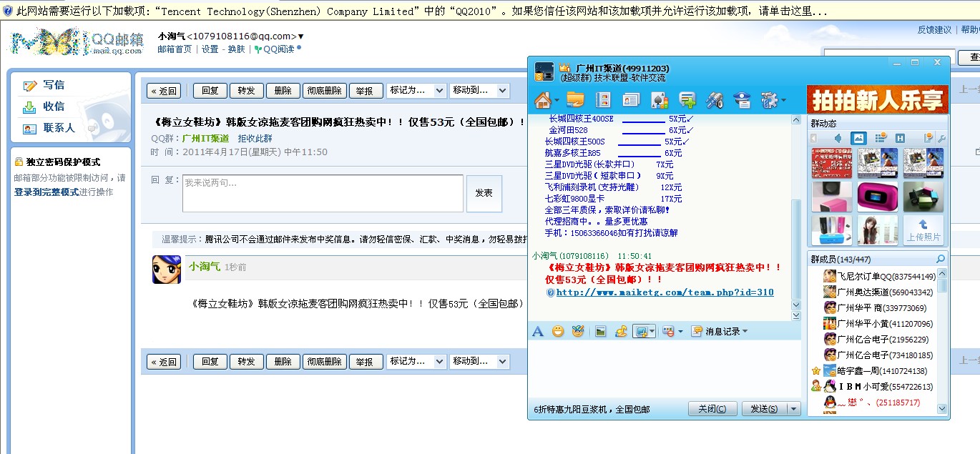Open 设置 settings link in header
Screen dimensions: 980x454
(210, 49)
